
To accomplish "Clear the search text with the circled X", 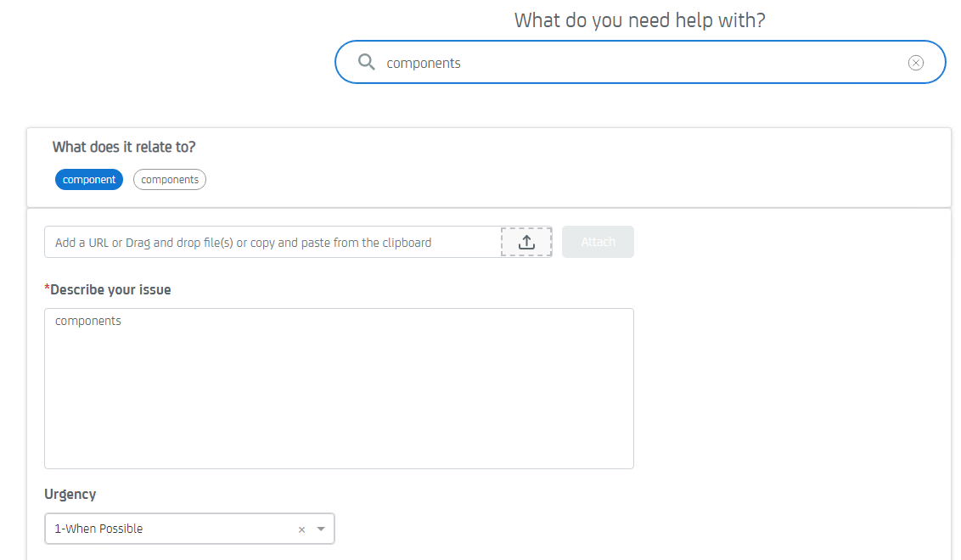I will coord(916,63).
